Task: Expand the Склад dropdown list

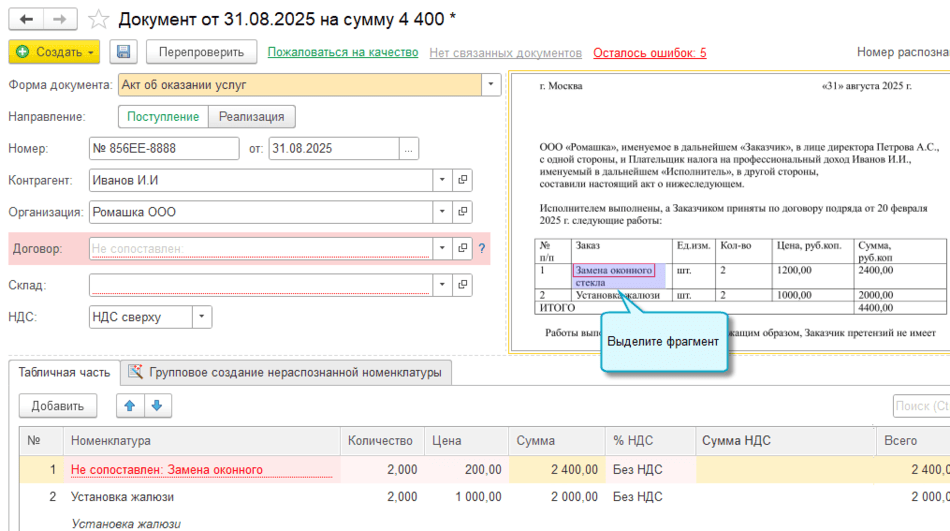Action: (x=442, y=286)
